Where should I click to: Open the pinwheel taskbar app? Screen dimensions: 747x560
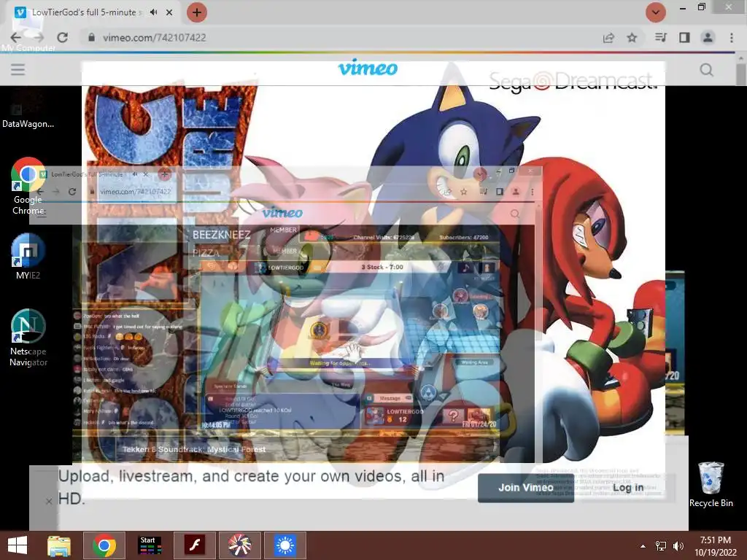click(239, 545)
